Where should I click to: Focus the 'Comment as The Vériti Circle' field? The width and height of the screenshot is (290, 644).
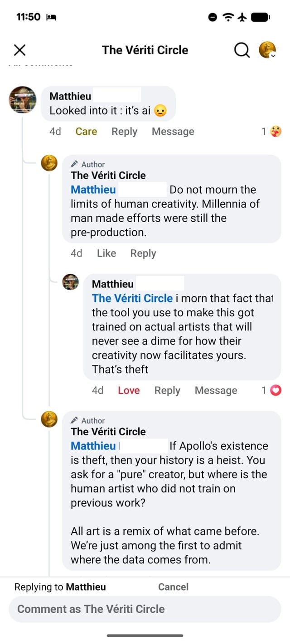point(145,609)
